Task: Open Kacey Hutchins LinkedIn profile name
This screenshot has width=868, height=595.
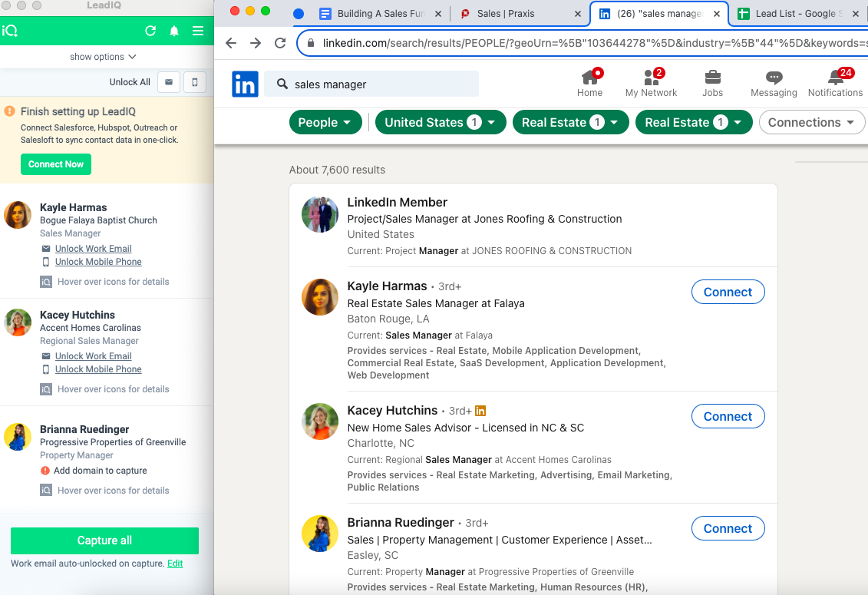Action: pos(392,411)
